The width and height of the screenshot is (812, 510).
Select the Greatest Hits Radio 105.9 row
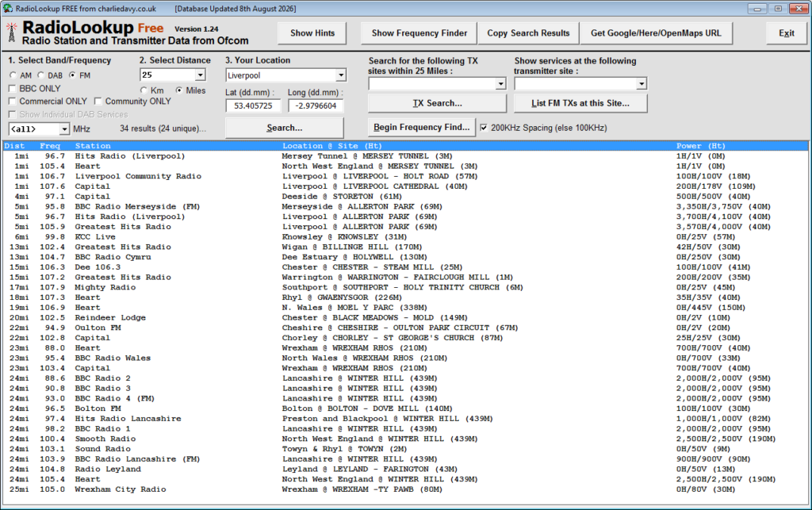pyautogui.click(x=405, y=227)
